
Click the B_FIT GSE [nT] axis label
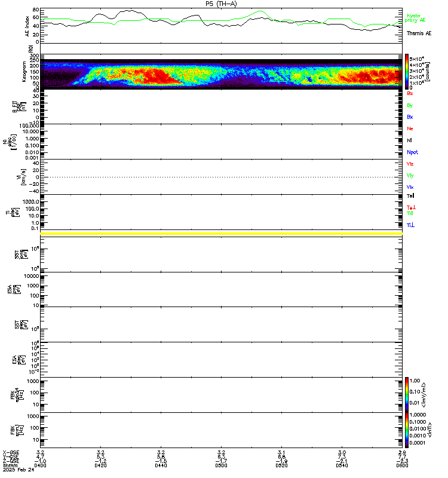[19, 107]
